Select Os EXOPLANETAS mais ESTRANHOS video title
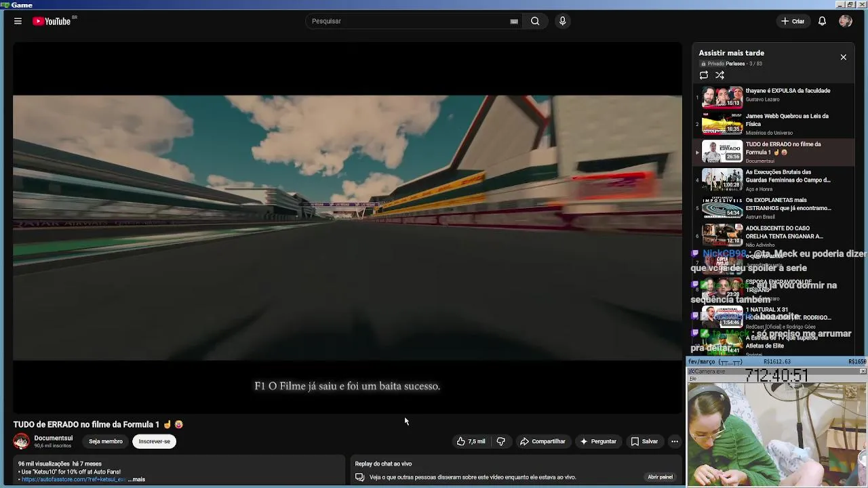This screenshot has height=488, width=868. click(x=788, y=204)
